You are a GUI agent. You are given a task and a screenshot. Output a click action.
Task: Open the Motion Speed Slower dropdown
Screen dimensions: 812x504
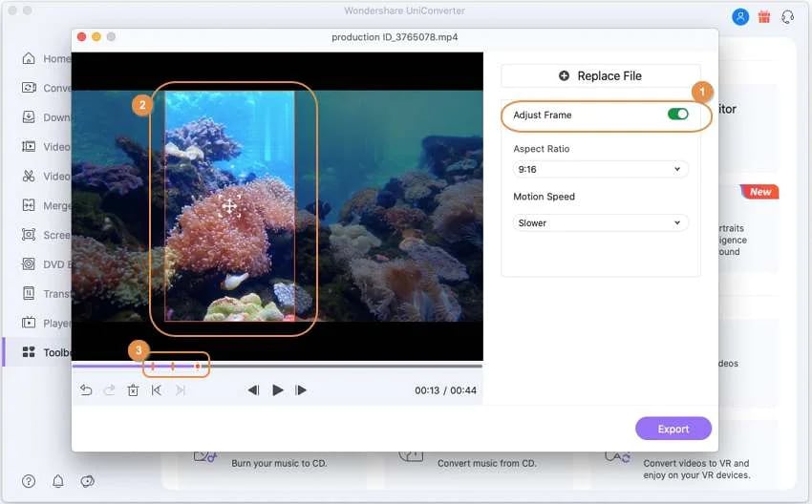pos(600,223)
